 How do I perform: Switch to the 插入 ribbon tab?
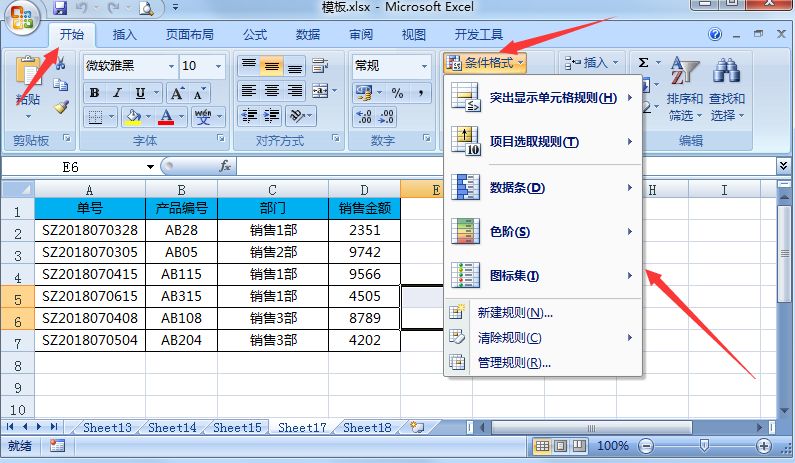pos(124,34)
